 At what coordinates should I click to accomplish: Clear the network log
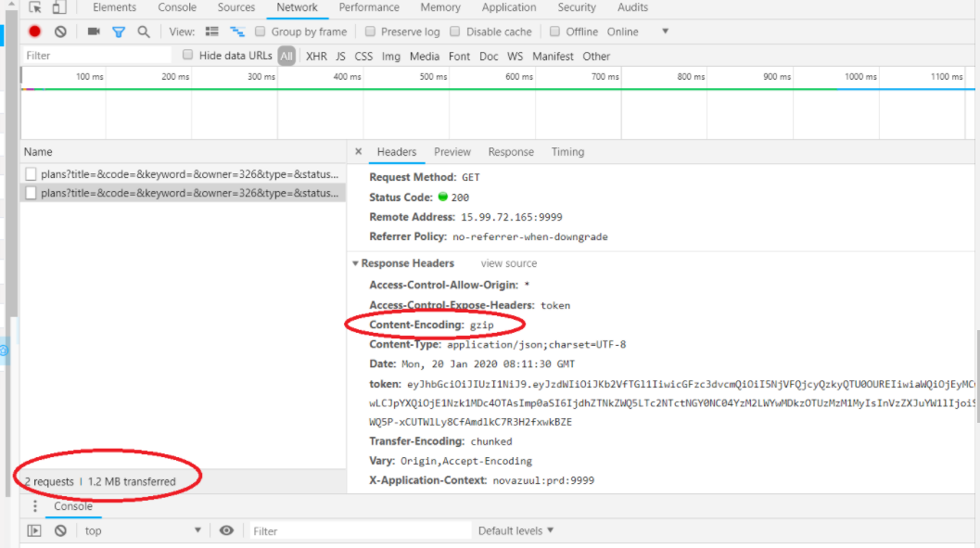60,32
